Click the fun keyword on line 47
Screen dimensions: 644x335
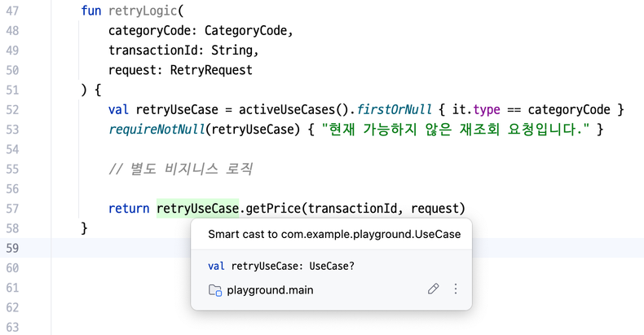90,11
